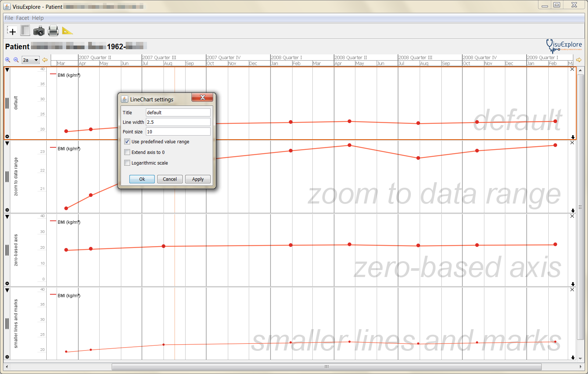Close LineChart settings dialog with red X
This screenshot has width=588, height=374.
[x=202, y=97]
